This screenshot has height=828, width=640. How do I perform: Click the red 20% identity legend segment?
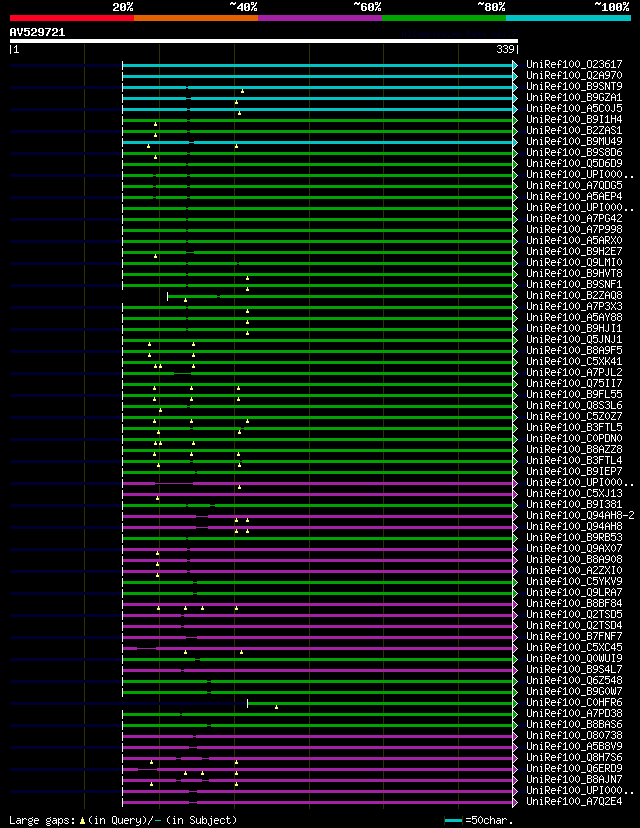click(72, 18)
